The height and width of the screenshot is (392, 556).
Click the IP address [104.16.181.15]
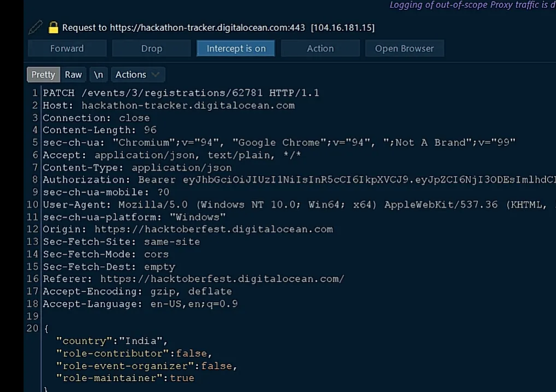343,27
